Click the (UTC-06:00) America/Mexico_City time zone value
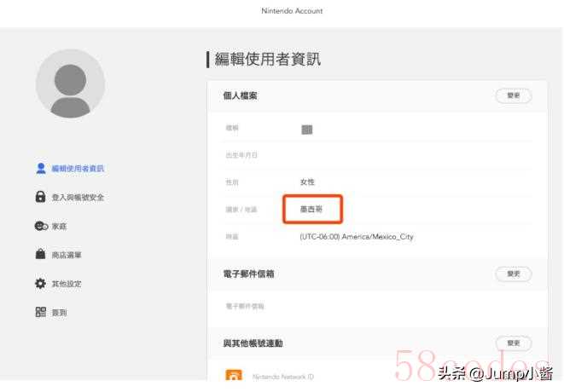The image size is (564, 392). click(357, 237)
